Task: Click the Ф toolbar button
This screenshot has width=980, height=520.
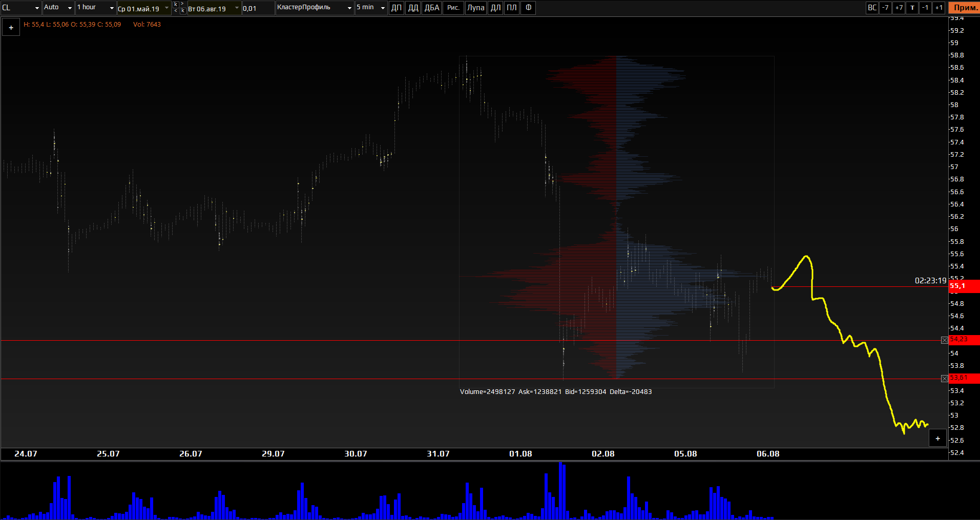Action: [528, 8]
